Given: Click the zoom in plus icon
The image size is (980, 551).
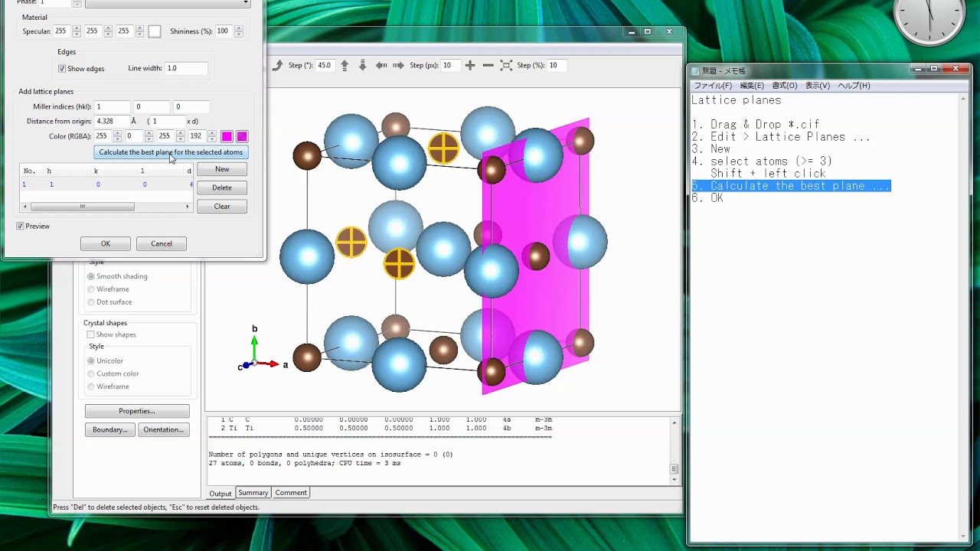Looking at the screenshot, I should point(470,66).
